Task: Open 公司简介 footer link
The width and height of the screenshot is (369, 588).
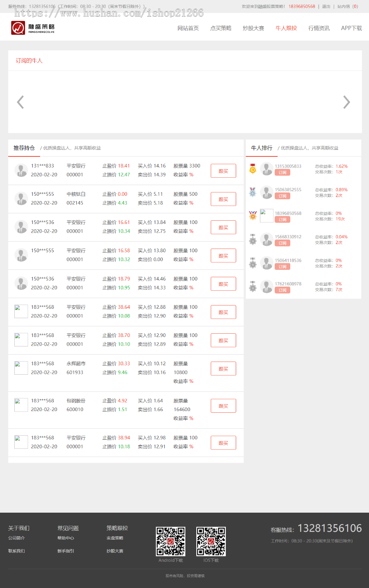Action: pyautogui.click(x=16, y=538)
